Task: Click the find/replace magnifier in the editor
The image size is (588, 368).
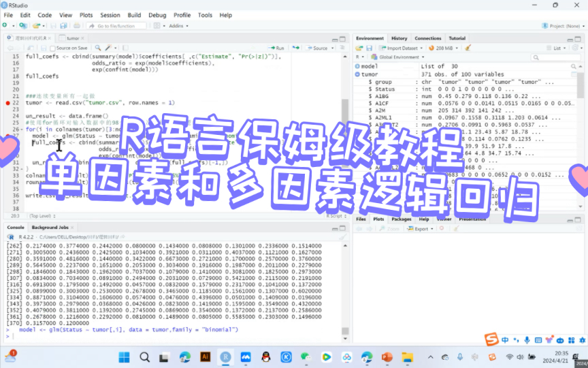Action: pos(98,48)
